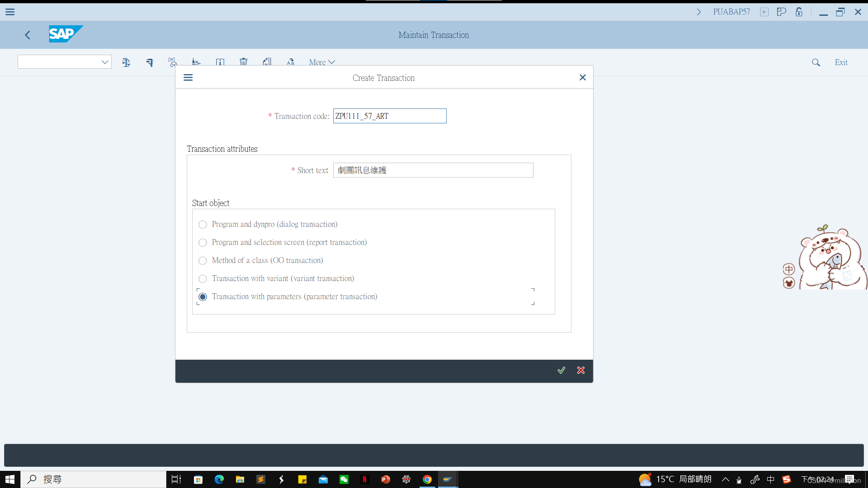Viewport: 868px width, 488px height.
Task: Click the magnifier search icon near Exit
Action: click(816, 62)
